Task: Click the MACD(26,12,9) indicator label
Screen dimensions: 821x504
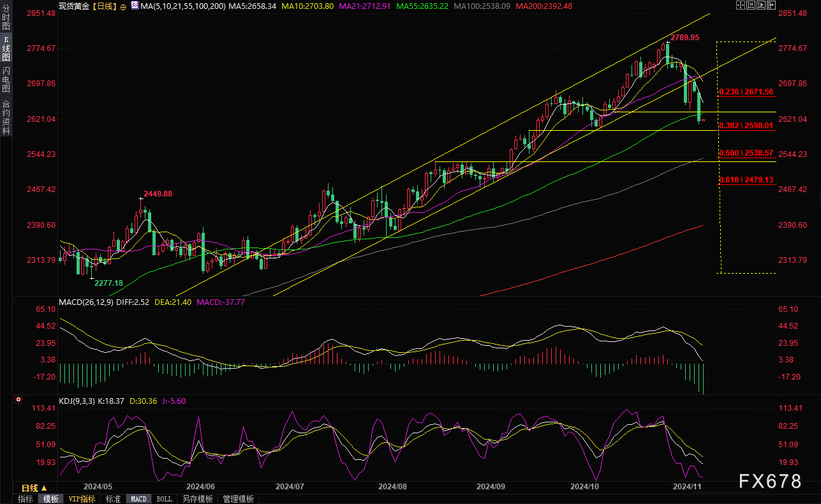Action: 85,302
